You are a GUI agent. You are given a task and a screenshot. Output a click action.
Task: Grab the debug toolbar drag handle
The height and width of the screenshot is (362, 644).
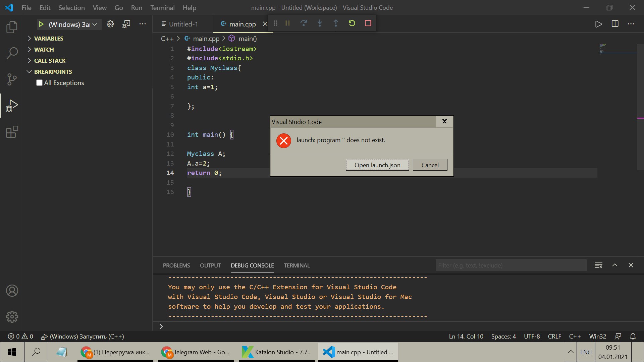pos(275,23)
